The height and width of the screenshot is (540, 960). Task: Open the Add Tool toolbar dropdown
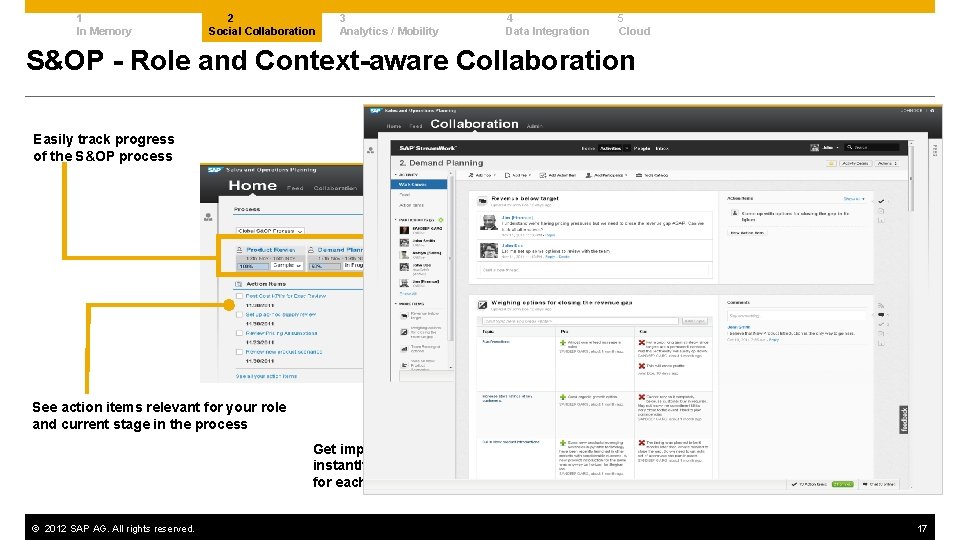point(481,176)
